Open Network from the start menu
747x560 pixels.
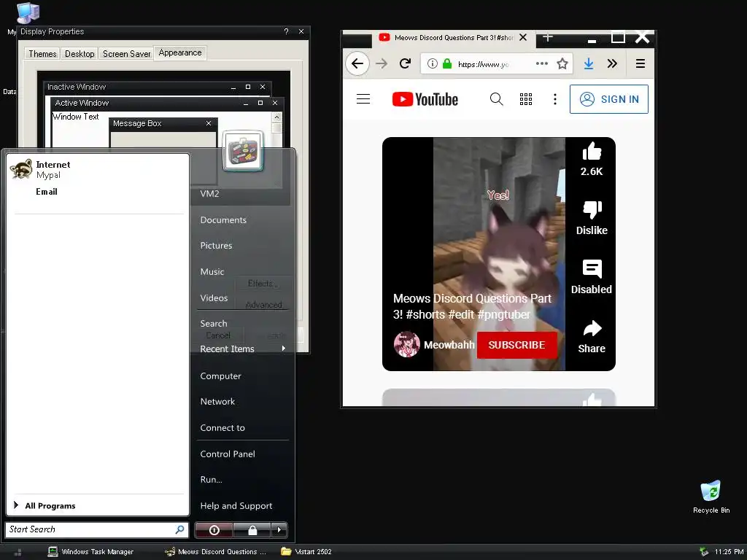[217, 402]
